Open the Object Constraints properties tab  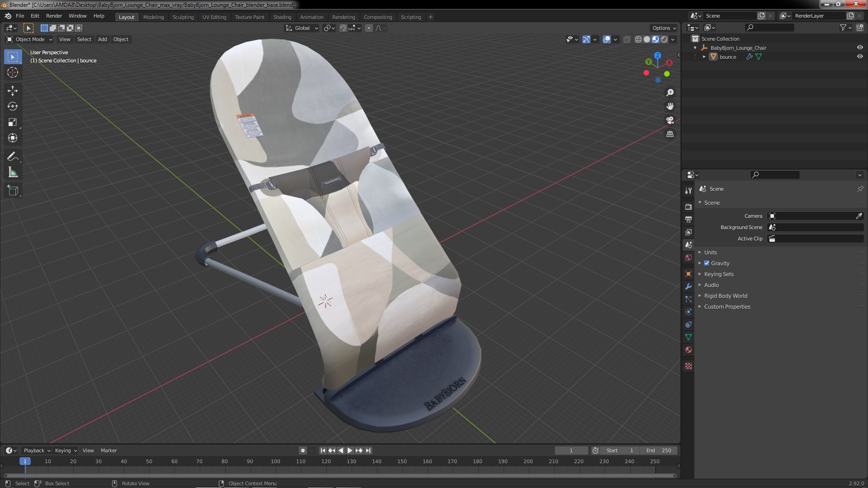[x=689, y=324]
